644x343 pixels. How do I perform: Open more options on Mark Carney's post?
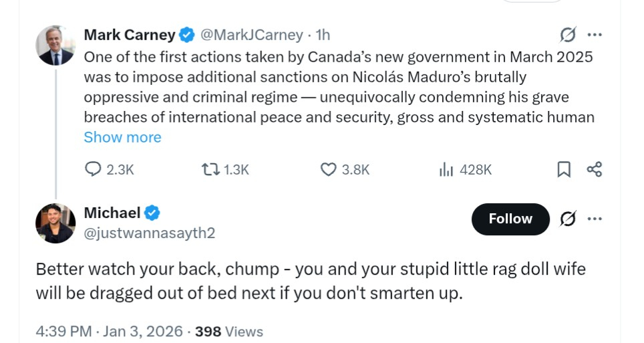(x=594, y=35)
